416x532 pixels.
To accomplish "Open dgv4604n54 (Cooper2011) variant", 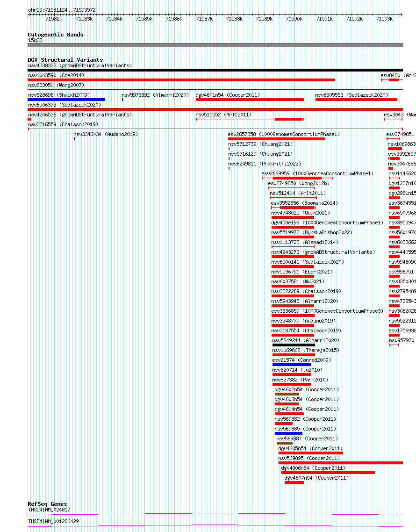I will (x=307, y=410).
